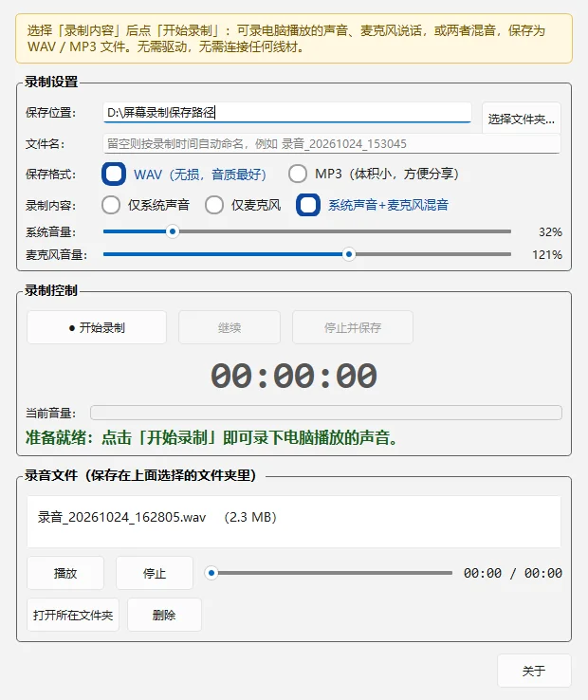Click the 删除 button
This screenshot has width=588, height=700.
164,615
